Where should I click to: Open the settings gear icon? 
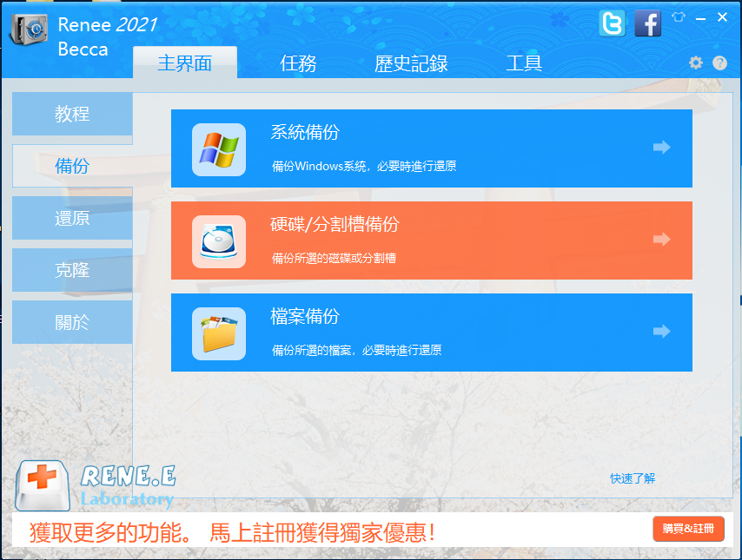coord(696,63)
